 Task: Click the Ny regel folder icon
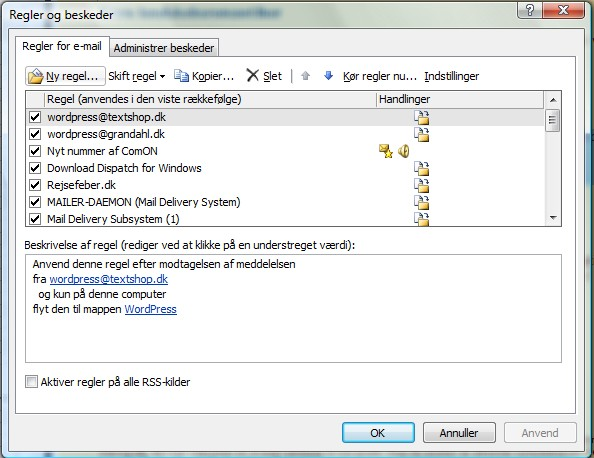[x=36, y=76]
